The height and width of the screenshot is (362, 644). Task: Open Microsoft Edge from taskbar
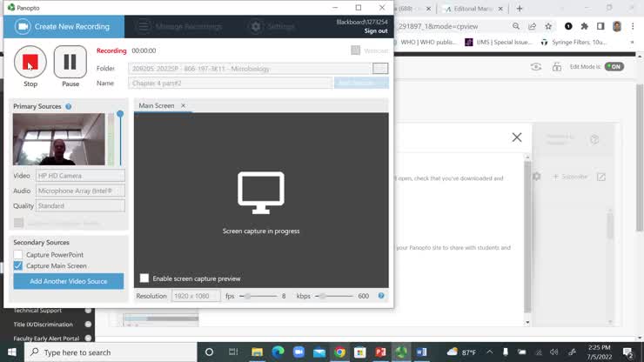click(278, 352)
